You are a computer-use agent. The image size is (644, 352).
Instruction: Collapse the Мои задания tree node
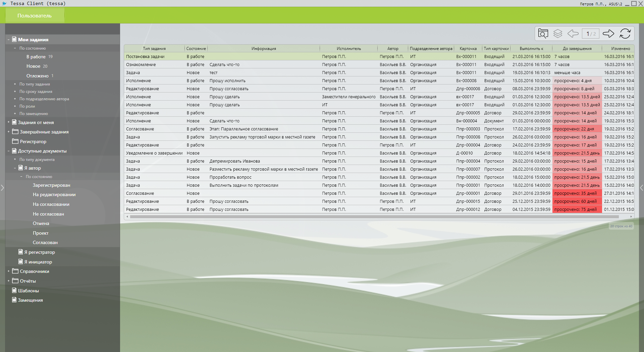8,40
